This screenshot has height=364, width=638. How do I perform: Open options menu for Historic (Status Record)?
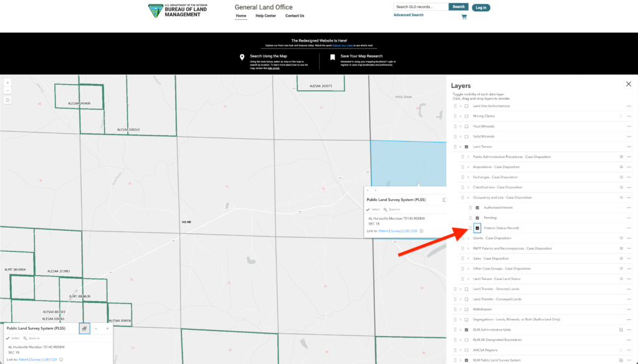629,228
